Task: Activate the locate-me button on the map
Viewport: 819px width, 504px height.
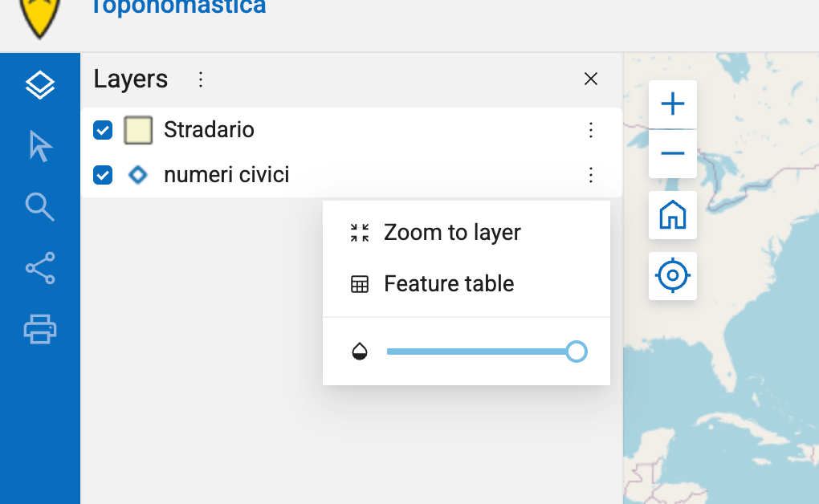Action: point(673,275)
